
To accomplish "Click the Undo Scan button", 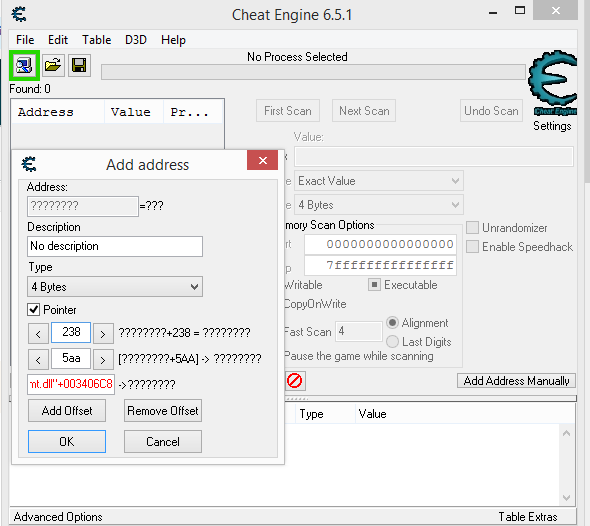I will click(491, 111).
